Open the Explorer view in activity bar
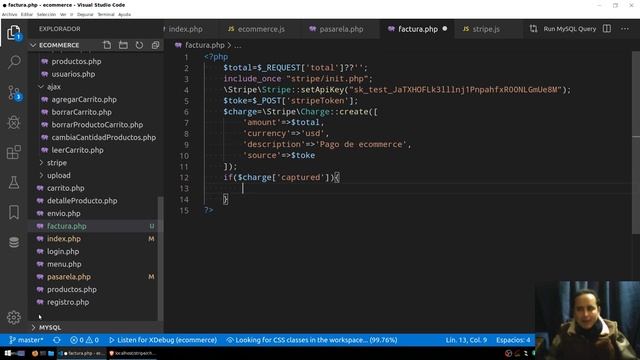Viewport: 640px width, 360px height. point(14,32)
